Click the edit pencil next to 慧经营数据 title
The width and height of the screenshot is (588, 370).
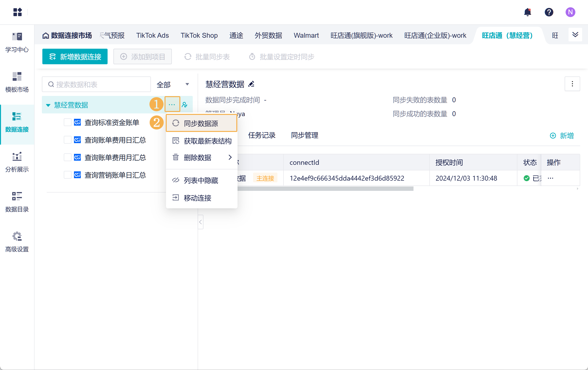point(251,84)
